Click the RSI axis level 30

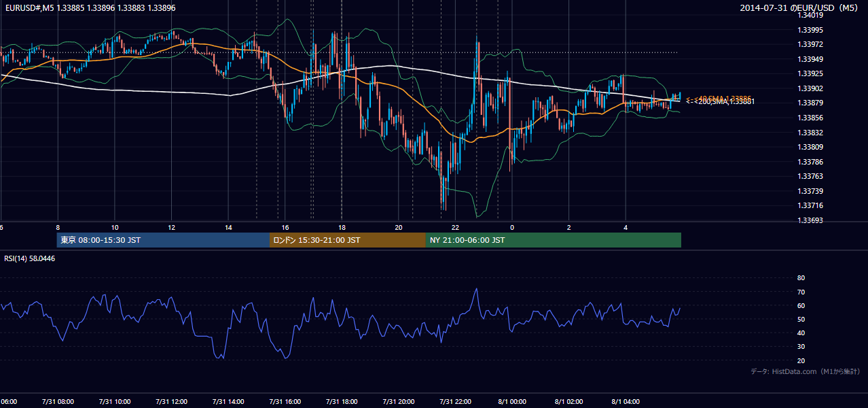click(801, 347)
